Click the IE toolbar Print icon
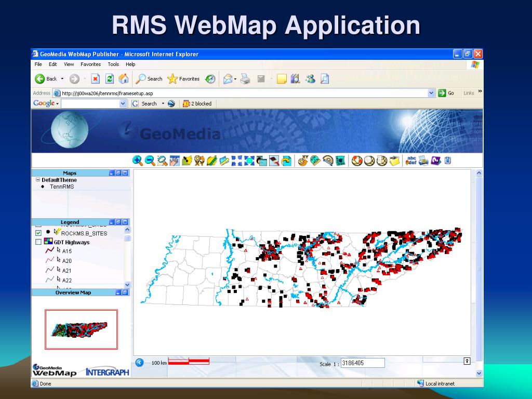The width and height of the screenshot is (532, 399). click(x=245, y=79)
